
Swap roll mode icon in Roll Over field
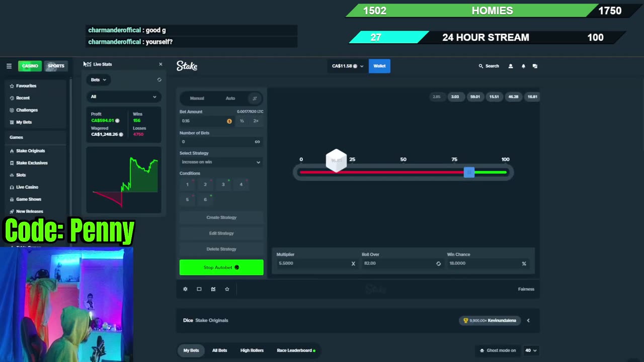(438, 263)
